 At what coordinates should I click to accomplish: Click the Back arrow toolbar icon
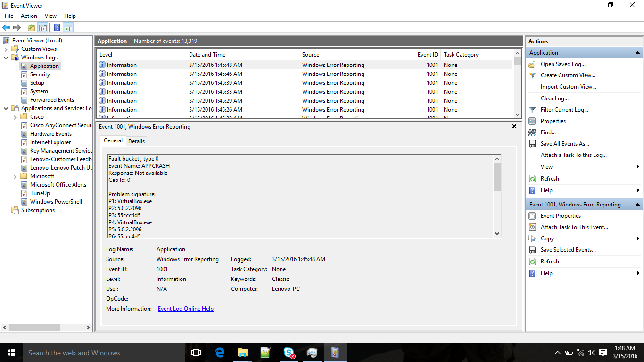[6, 27]
